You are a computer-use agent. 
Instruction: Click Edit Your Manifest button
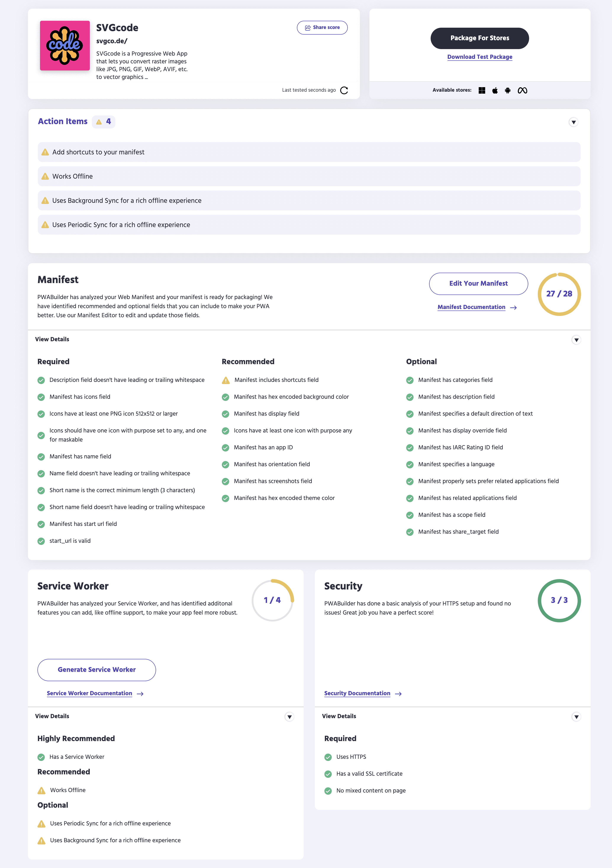[478, 283]
